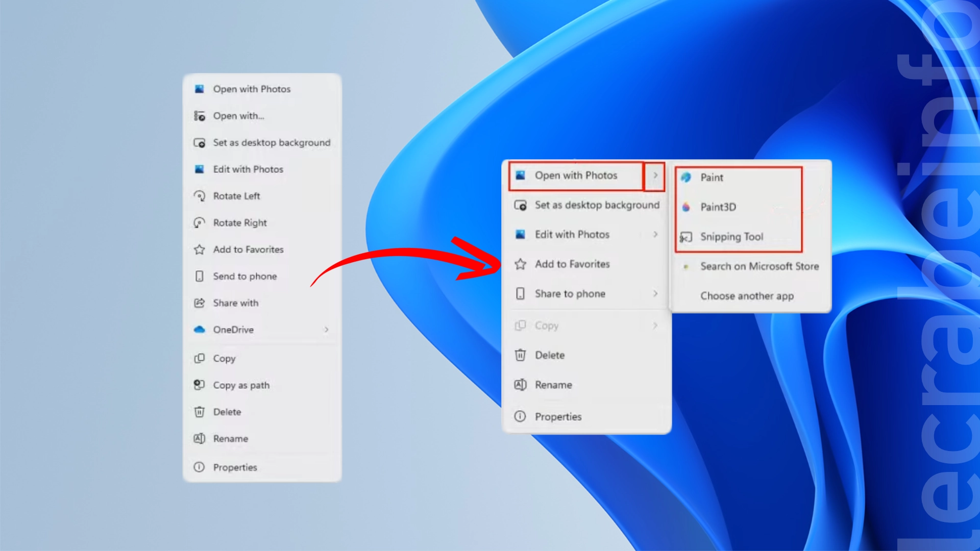Click the Snipping Tool scissors icon
Image resolution: width=980 pixels, height=551 pixels.
pos(686,237)
